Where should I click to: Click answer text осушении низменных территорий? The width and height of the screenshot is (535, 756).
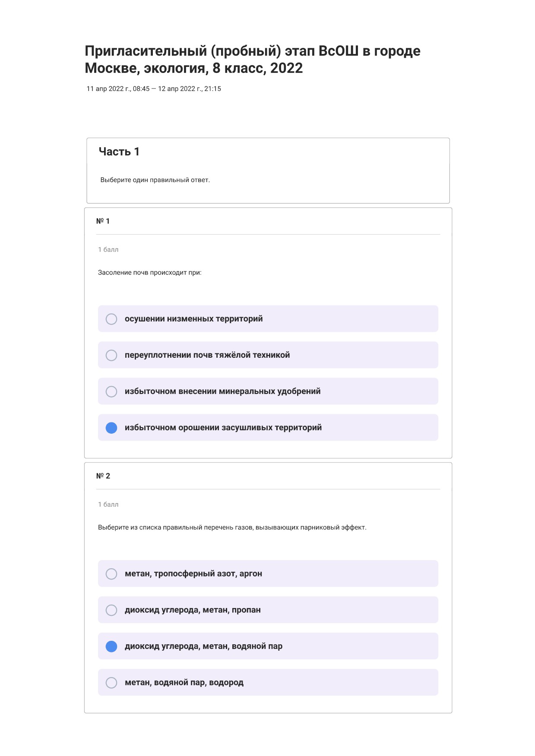(194, 319)
